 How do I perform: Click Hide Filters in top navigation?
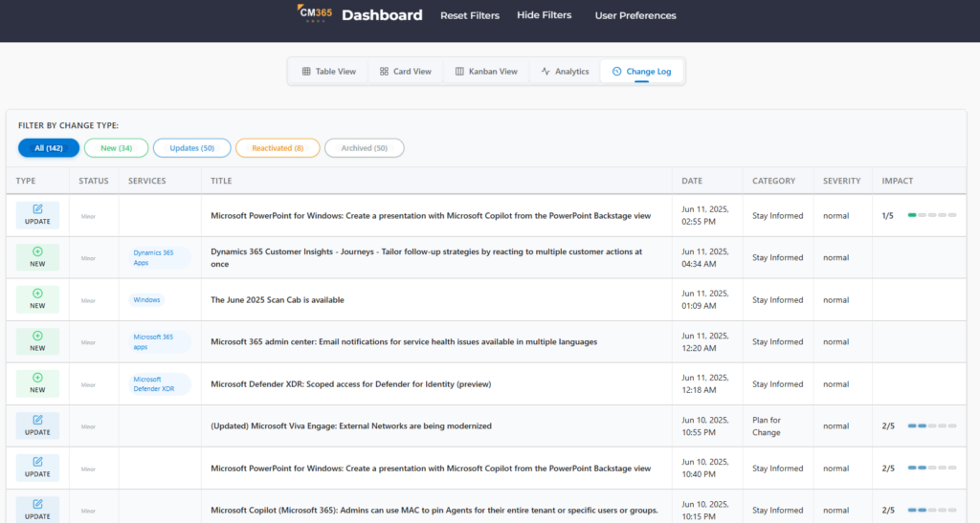(x=544, y=15)
